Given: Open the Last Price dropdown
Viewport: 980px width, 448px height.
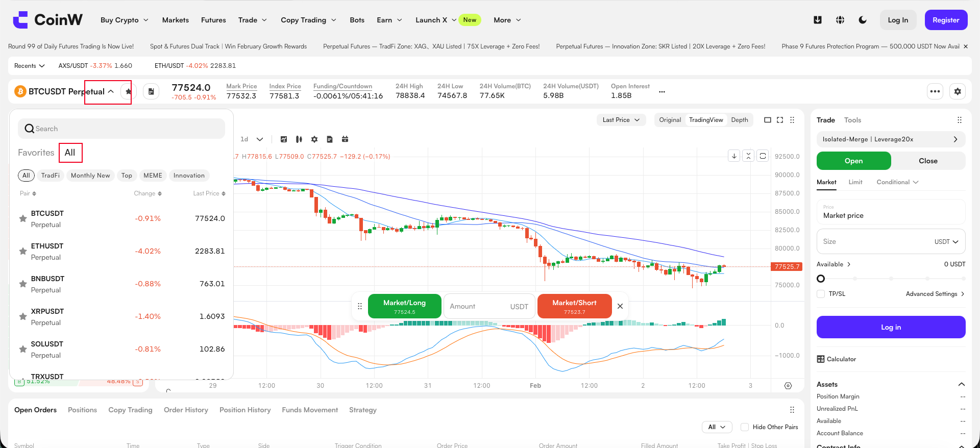Looking at the screenshot, I should pyautogui.click(x=621, y=120).
